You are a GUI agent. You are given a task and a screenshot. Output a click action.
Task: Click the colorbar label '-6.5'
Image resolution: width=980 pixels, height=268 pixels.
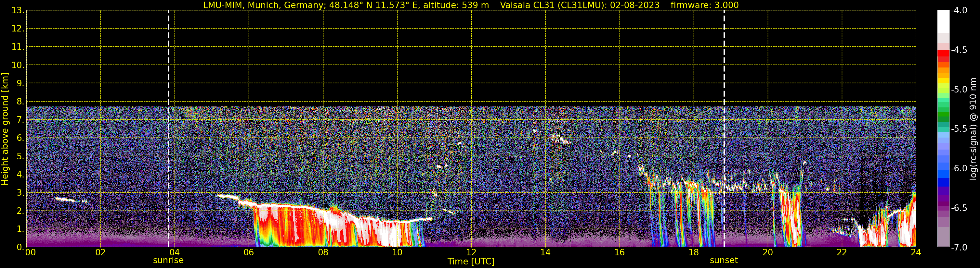coord(959,208)
